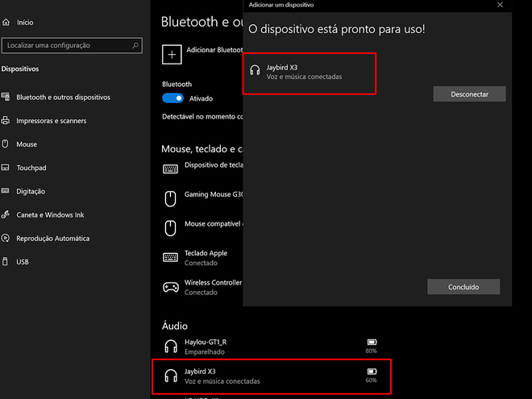
Task: Click the plus icon to add Bluetooth device
Action: click(172, 55)
